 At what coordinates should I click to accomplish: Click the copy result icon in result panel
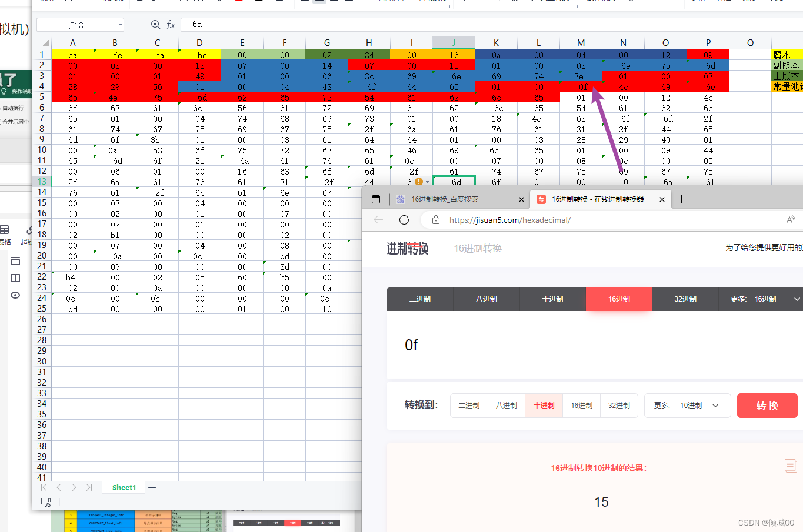click(791, 466)
